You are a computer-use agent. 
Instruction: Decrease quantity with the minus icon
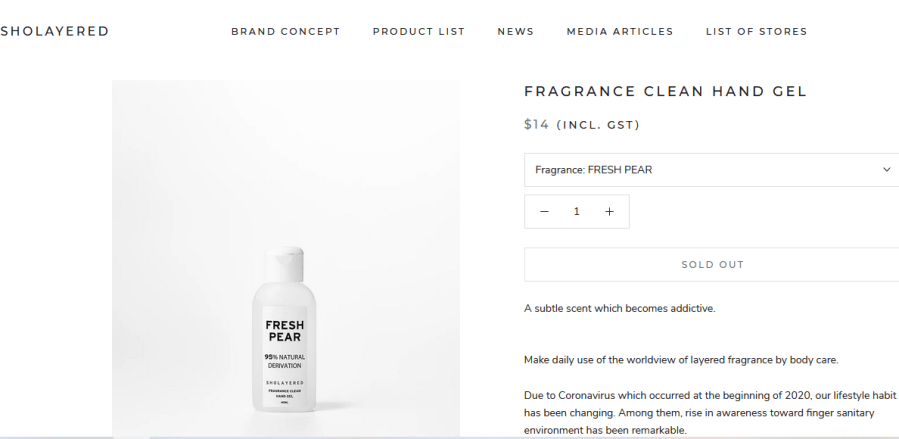545,212
